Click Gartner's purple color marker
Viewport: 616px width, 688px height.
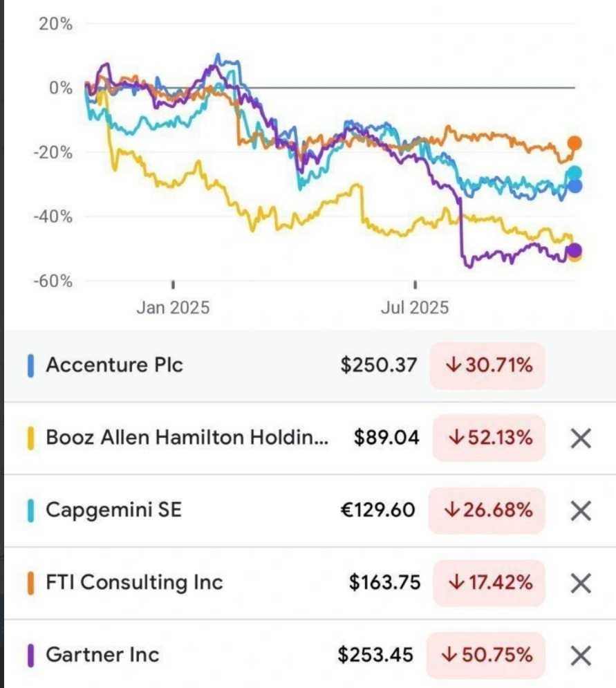click(30, 655)
